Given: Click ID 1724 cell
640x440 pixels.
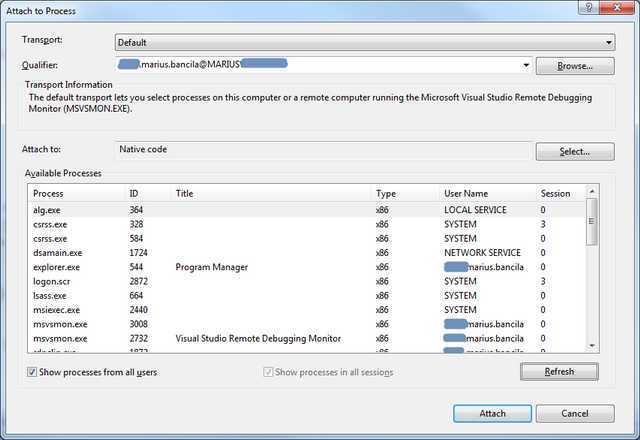Looking at the screenshot, I should [138, 253].
